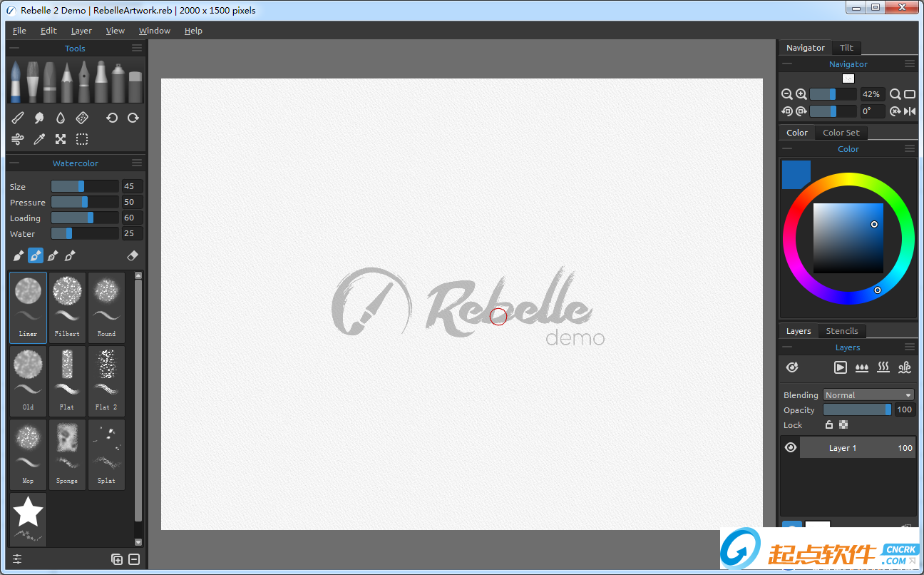Select the Sponge brush preset

(x=67, y=454)
